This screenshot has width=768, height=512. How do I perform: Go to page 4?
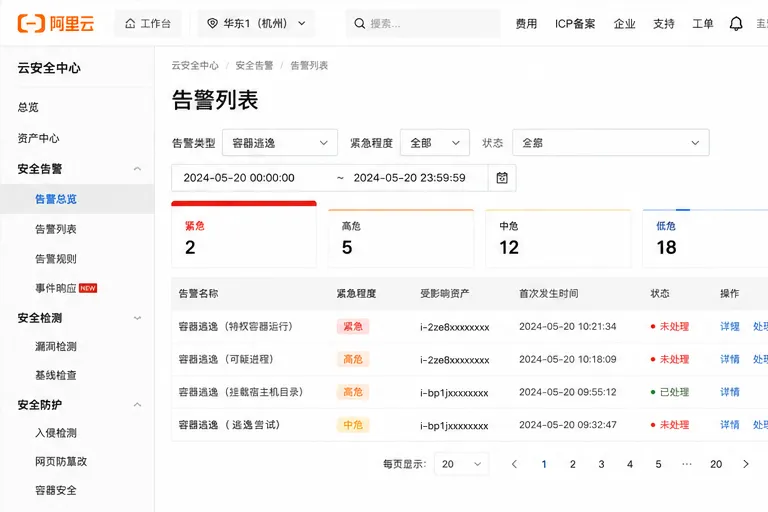(x=630, y=464)
